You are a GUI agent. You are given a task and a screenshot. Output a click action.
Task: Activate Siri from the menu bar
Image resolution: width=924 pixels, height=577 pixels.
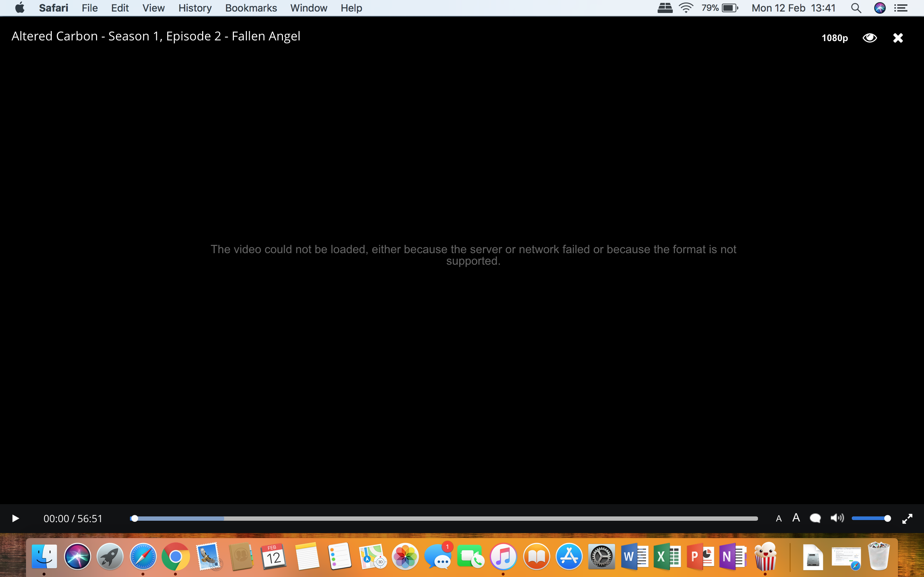880,8
